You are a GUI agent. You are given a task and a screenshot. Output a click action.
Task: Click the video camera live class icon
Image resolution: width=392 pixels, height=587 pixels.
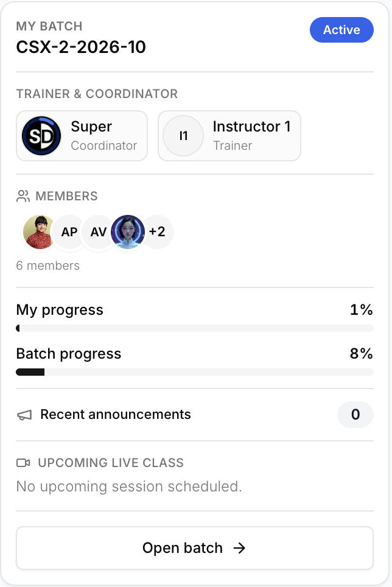pyautogui.click(x=23, y=463)
